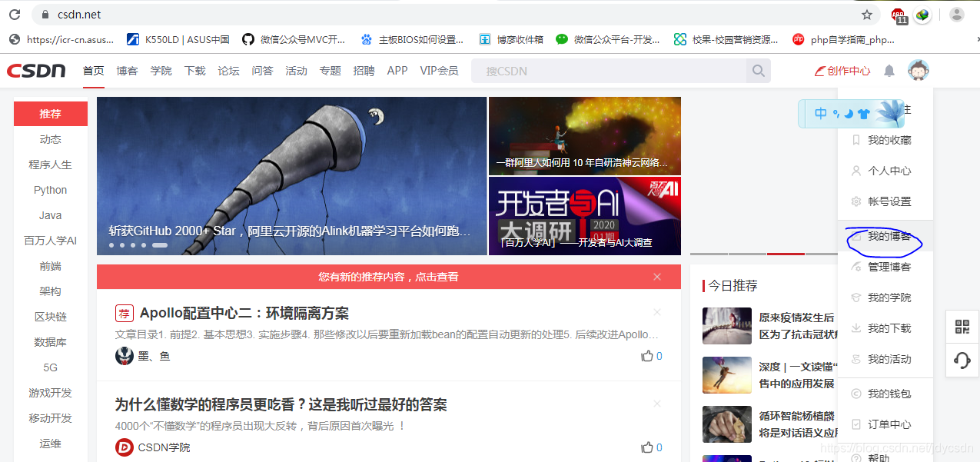Click the CSDN logo
The image size is (980, 462).
point(37,71)
